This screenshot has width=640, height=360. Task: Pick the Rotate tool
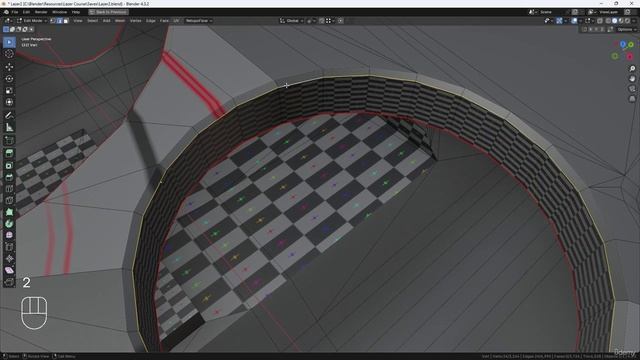pos(9,78)
